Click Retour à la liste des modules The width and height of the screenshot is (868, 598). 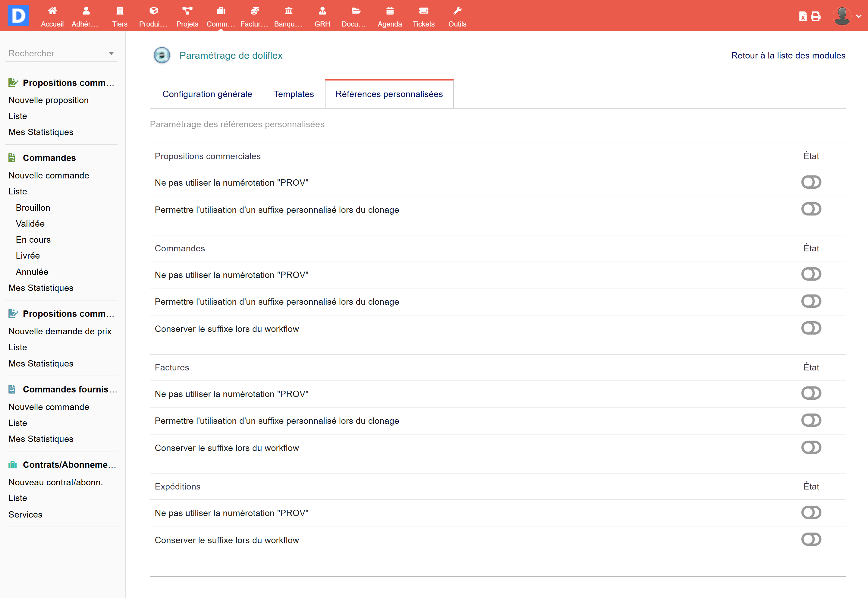coord(788,55)
